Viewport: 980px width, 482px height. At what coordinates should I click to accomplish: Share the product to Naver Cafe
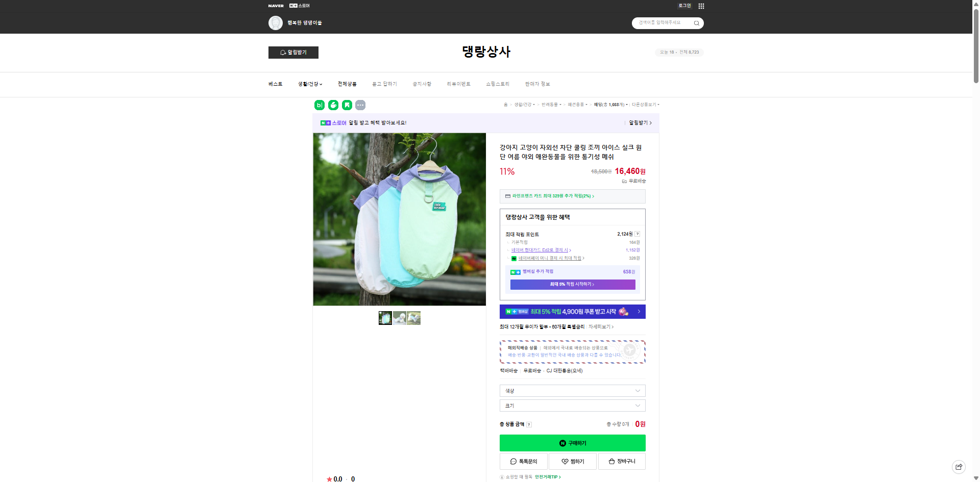click(333, 105)
